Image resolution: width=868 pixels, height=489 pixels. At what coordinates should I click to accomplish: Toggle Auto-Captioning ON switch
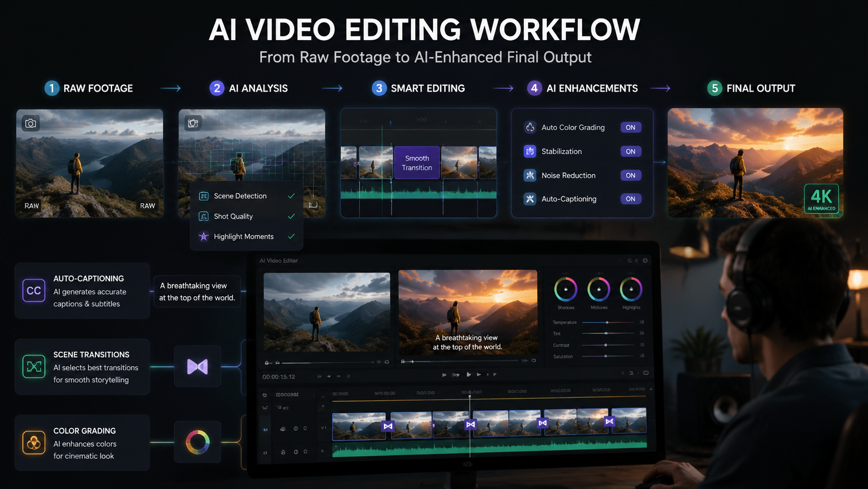coord(631,199)
